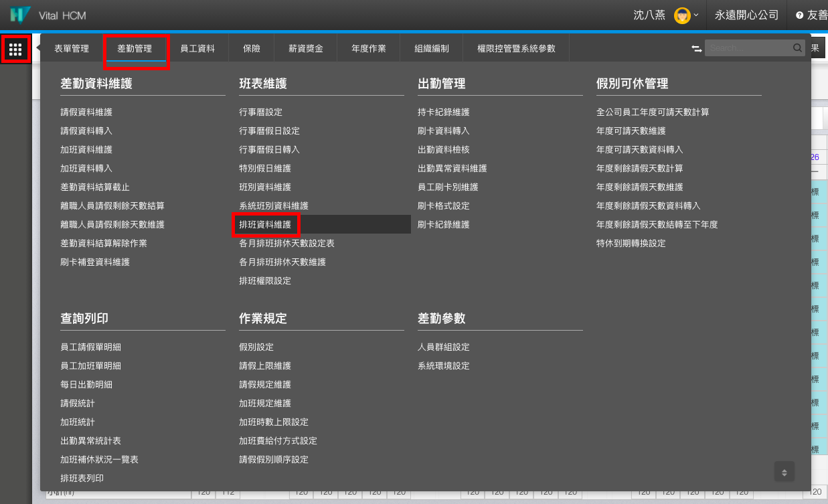Open the nine-dot app grid menu

(x=15, y=50)
